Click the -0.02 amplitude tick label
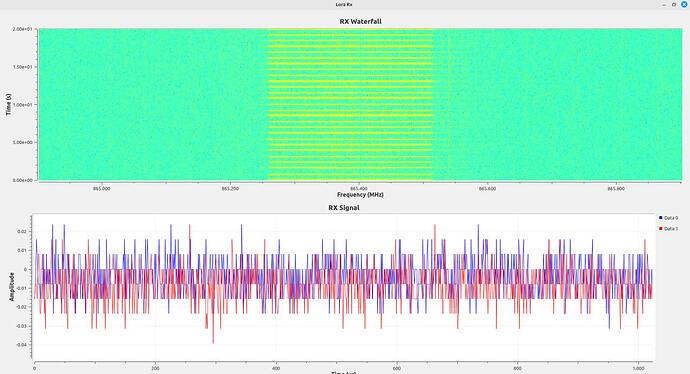The height and width of the screenshot is (374, 690). (x=22, y=307)
